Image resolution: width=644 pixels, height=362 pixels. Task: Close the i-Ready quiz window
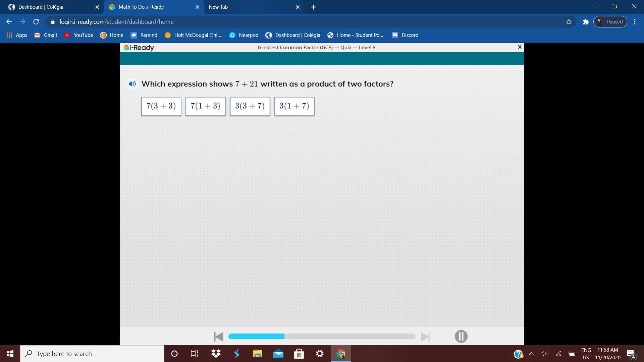click(520, 47)
